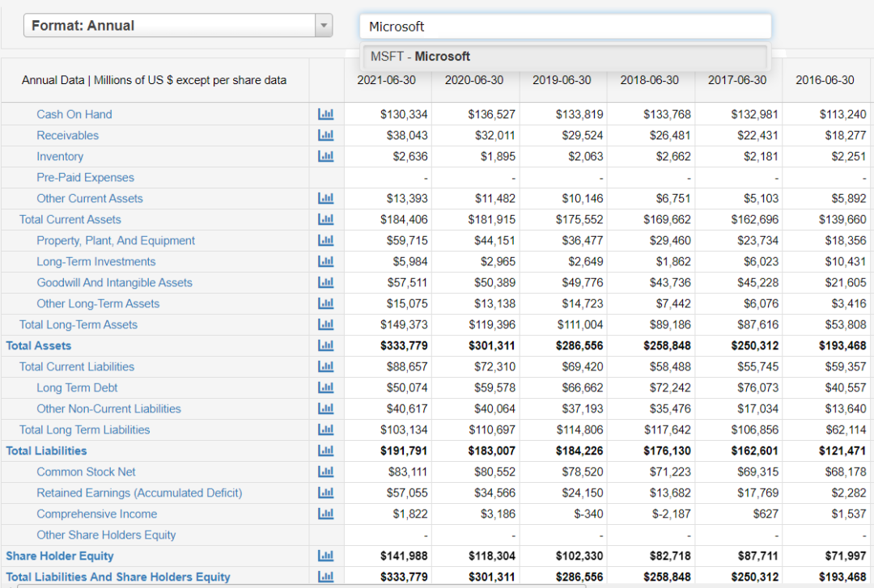
Task: Open chart icon for Total Assets row
Action: (325, 345)
